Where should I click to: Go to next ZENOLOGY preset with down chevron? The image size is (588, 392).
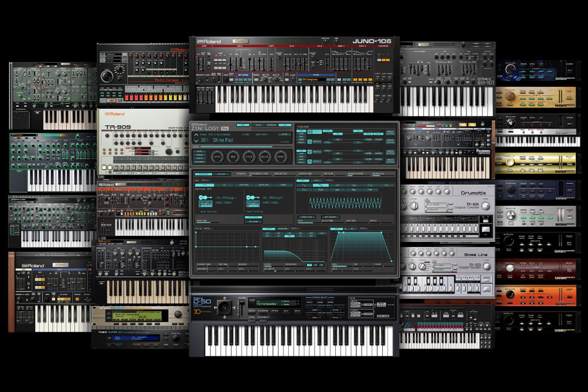pyautogui.click(x=196, y=140)
